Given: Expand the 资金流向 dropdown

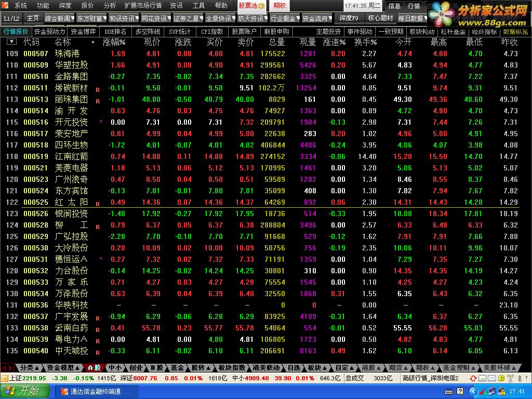Looking at the screenshot, I should pyautogui.click(x=330, y=18).
